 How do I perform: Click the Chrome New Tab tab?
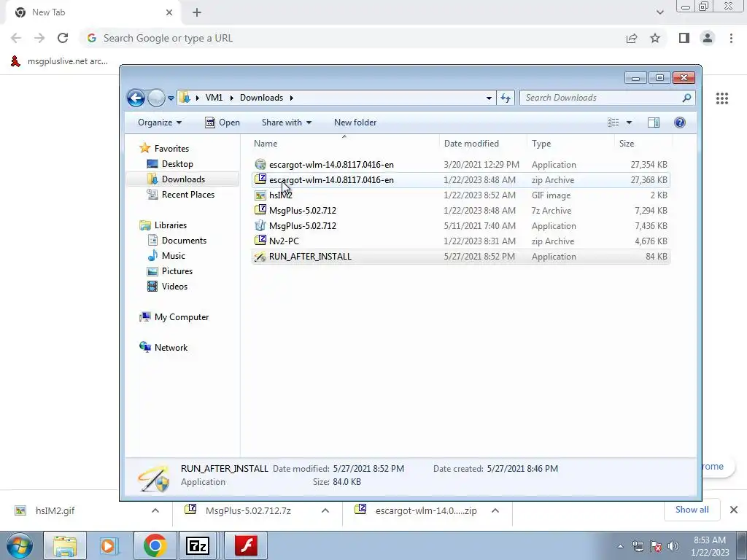click(93, 12)
